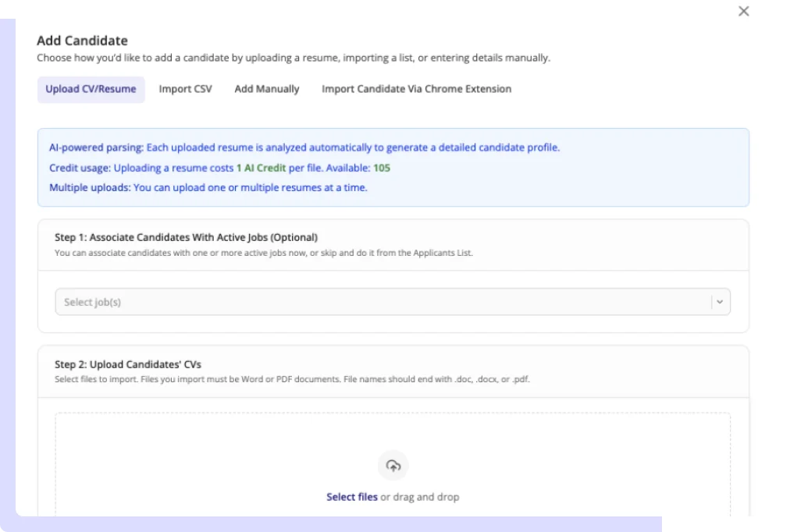Click the cloud upload icon in drop zone
The height and width of the screenshot is (532, 790).
coord(393,465)
